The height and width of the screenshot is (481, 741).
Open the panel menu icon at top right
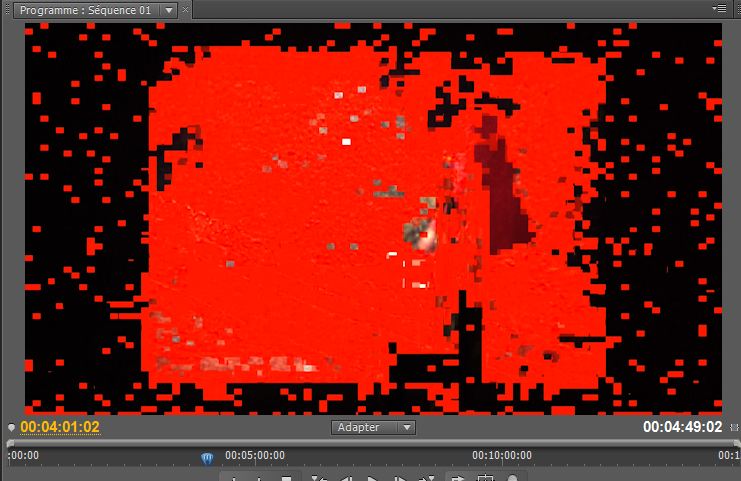click(719, 8)
